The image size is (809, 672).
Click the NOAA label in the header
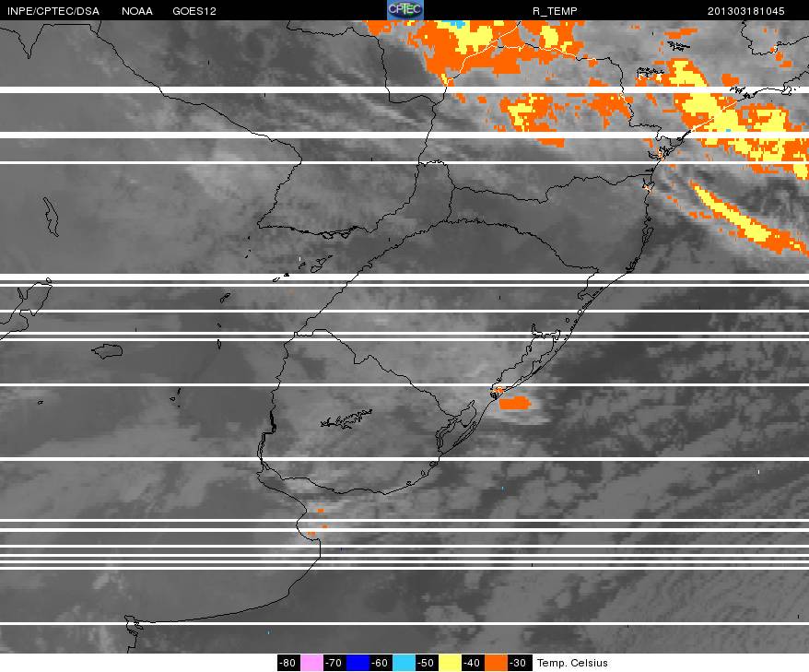(137, 11)
